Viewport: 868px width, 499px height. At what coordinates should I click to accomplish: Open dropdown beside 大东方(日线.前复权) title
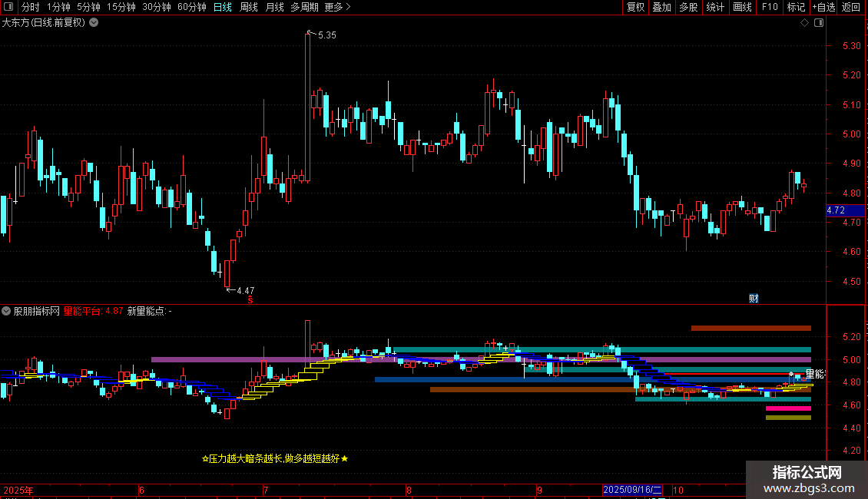[94, 23]
